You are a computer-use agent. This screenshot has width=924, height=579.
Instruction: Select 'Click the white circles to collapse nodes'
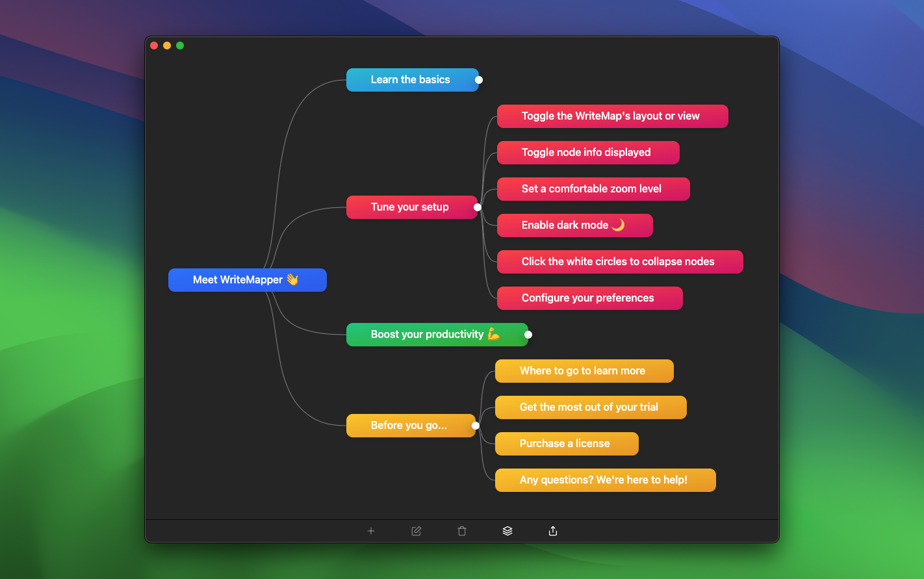click(620, 262)
